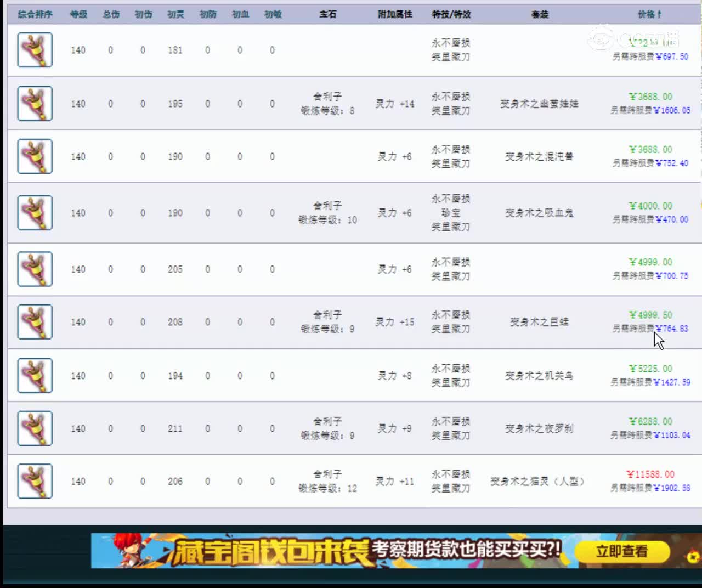Open the item icon priced ¥11588.00
702x588 pixels.
(x=35, y=481)
